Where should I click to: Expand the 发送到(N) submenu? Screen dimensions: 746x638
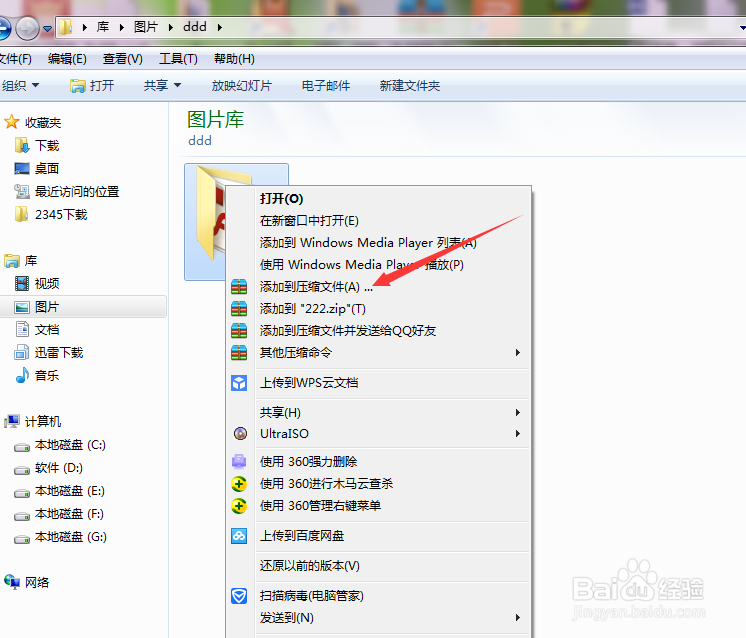[378, 618]
